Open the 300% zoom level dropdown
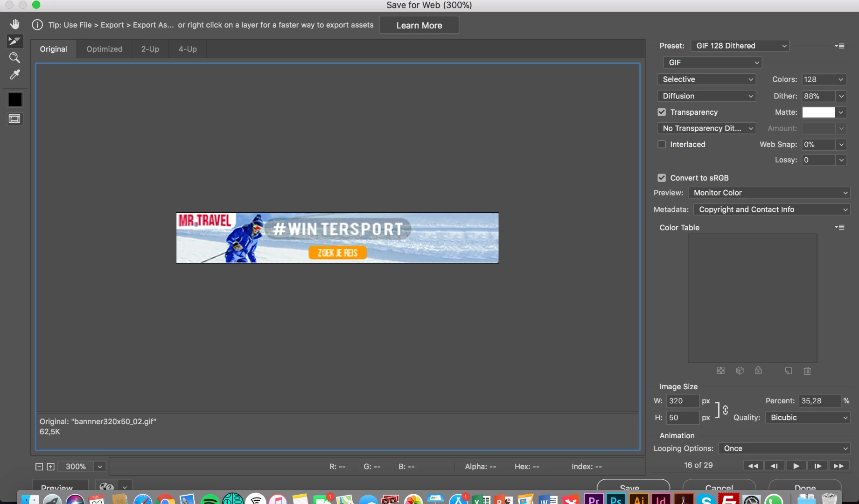This screenshot has height=504, width=859. pyautogui.click(x=99, y=467)
